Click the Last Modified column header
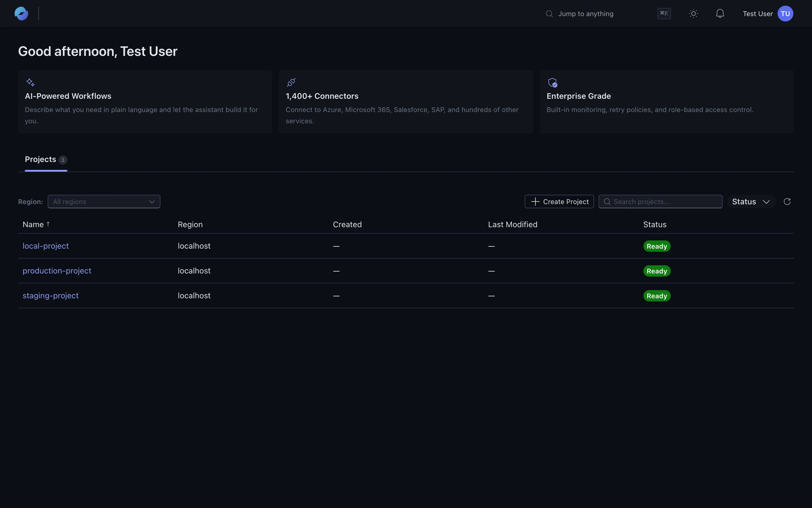812x508 pixels. click(x=513, y=224)
